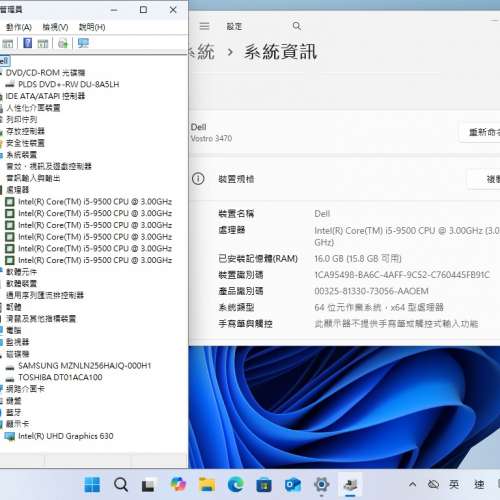
Task: Select the IDE ATA/ATAPI 控制器 category
Action: click(x=45, y=96)
